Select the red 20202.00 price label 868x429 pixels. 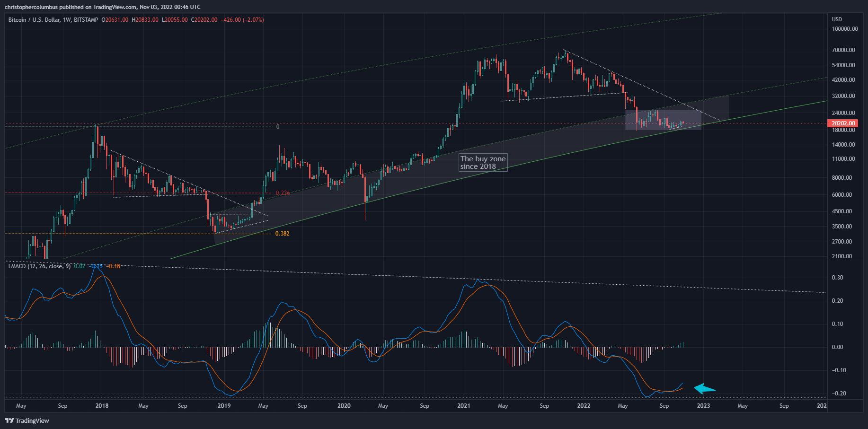coord(842,123)
